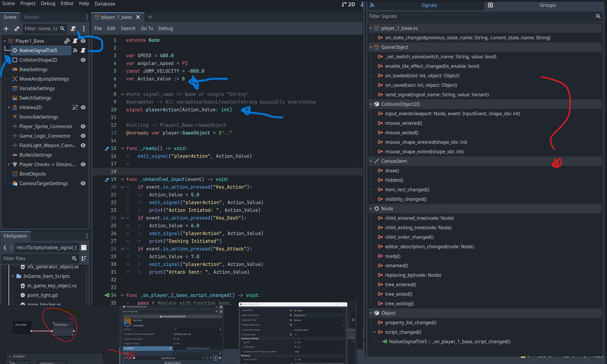The height and width of the screenshot is (364, 607).
Task: Click the search icon in Filter Signals
Action: click(598, 16)
